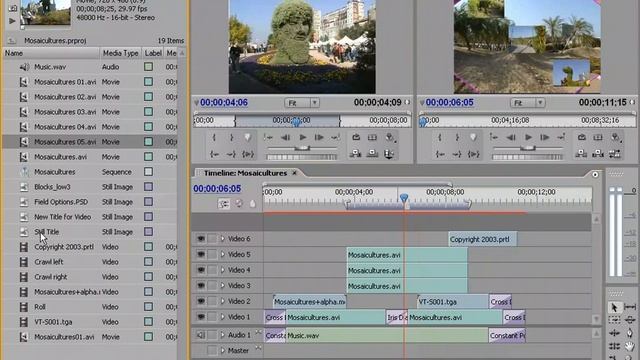Play the clip in Source monitor
Viewport: 640px width, 360px height.
click(302, 138)
